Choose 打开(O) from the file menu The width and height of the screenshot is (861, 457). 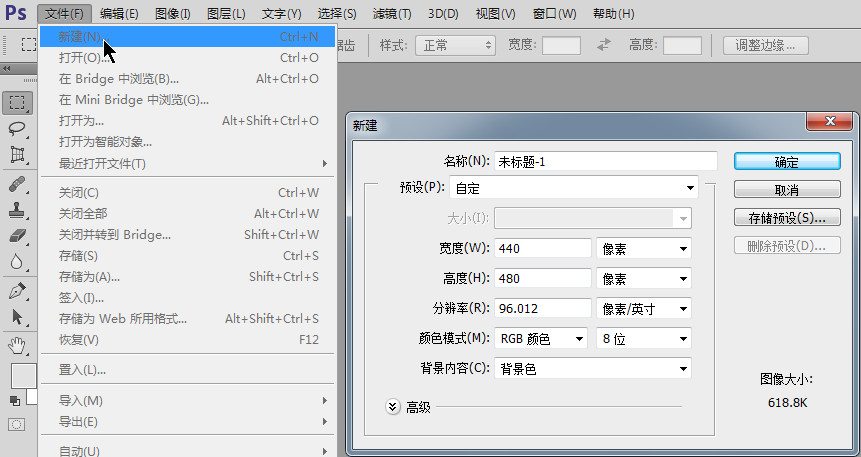[187, 58]
